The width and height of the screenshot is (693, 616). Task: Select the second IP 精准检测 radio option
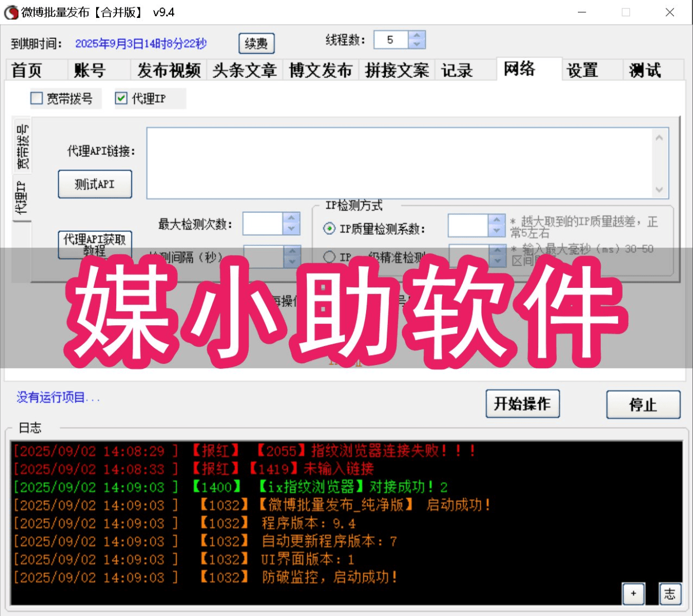pyautogui.click(x=329, y=256)
